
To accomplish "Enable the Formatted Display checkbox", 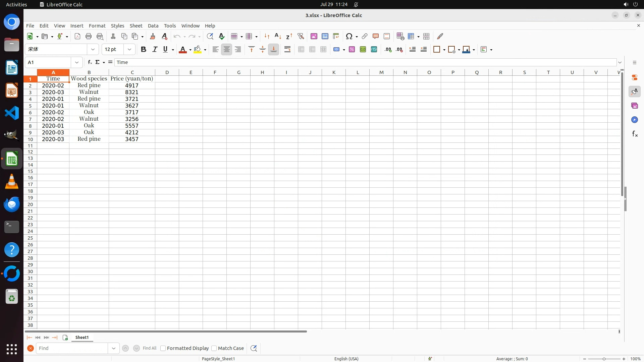I will pyautogui.click(x=163, y=348).
